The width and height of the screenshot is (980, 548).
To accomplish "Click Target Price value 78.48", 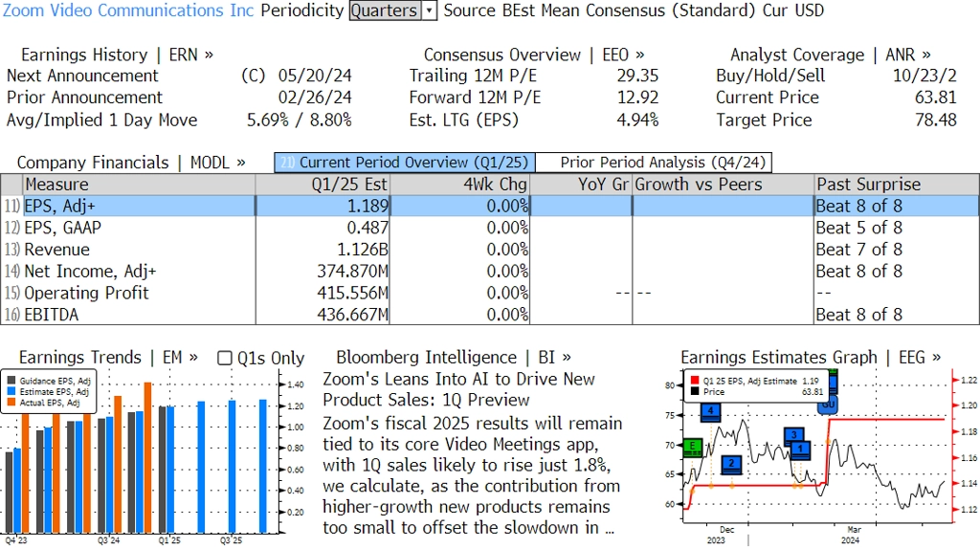I will click(936, 121).
